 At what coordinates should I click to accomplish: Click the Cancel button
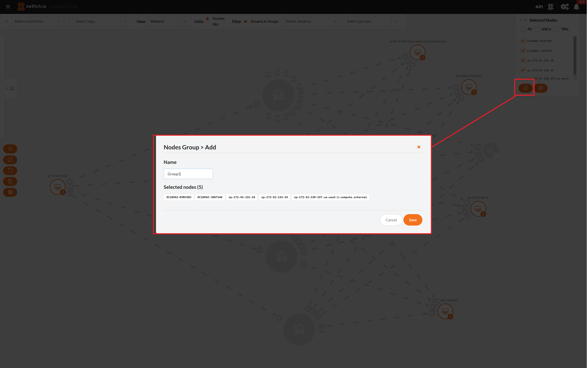pyautogui.click(x=391, y=220)
